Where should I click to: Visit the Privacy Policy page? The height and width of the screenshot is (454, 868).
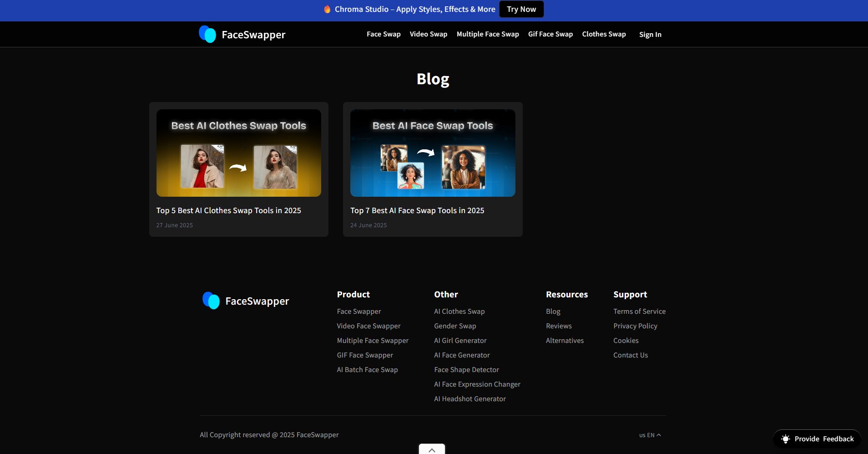635,326
